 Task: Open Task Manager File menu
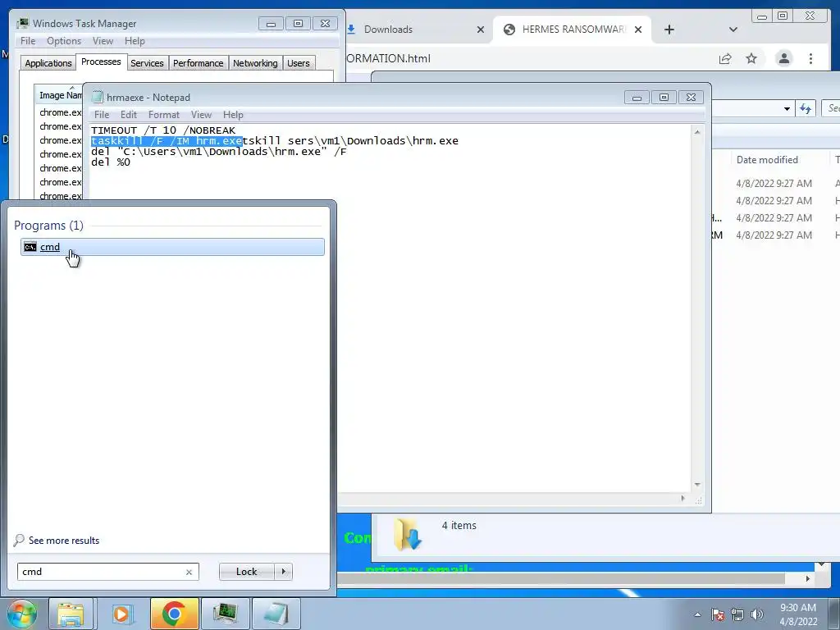pyautogui.click(x=28, y=41)
